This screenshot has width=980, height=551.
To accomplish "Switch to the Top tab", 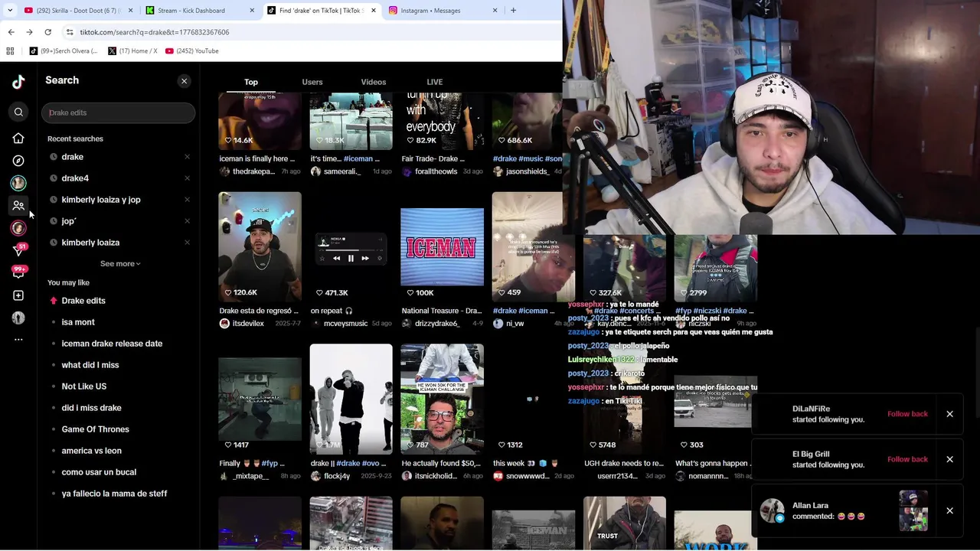I will coord(251,82).
